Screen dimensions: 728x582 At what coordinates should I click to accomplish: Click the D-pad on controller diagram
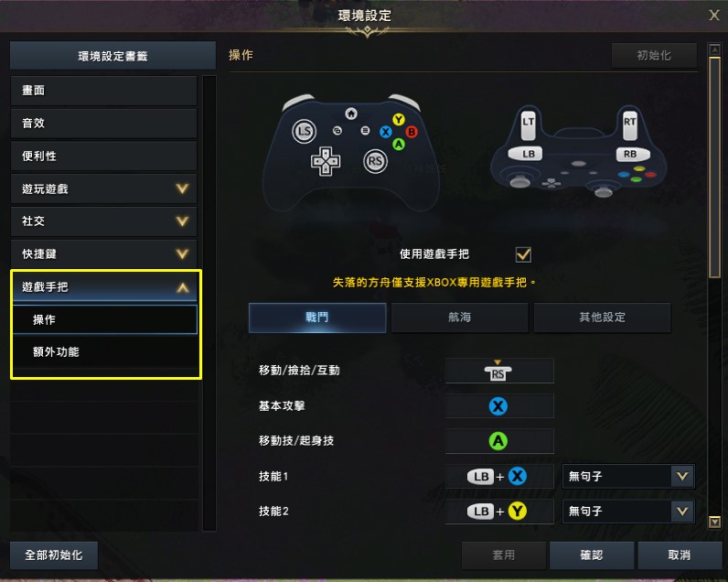tap(326, 161)
